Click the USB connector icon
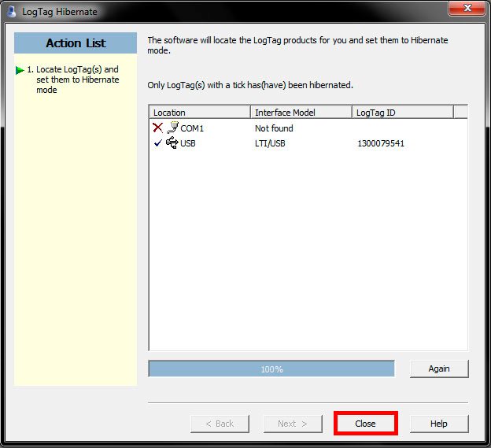This screenshot has height=448, width=491. [172, 143]
